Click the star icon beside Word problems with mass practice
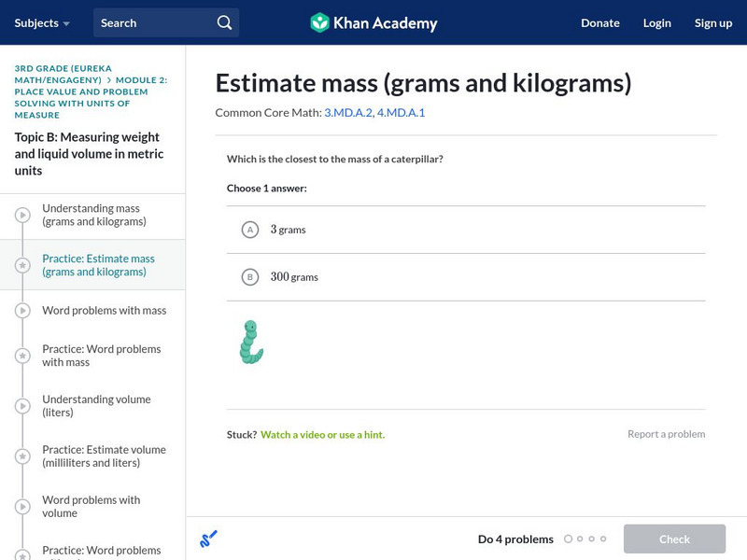The width and height of the screenshot is (747, 560). click(x=22, y=356)
